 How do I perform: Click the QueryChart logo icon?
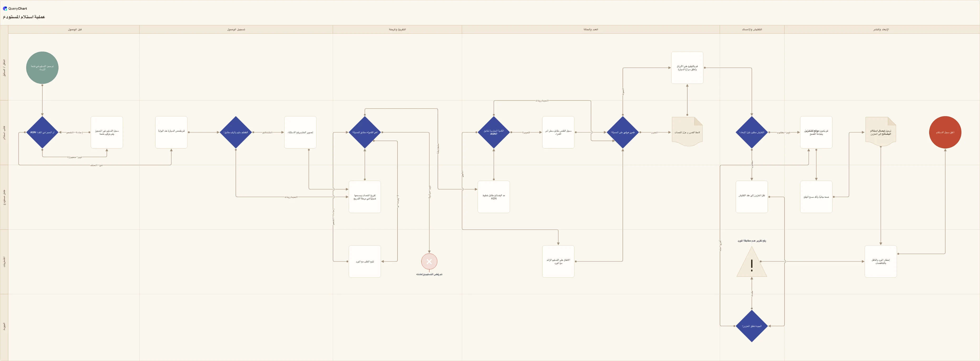pos(5,8)
